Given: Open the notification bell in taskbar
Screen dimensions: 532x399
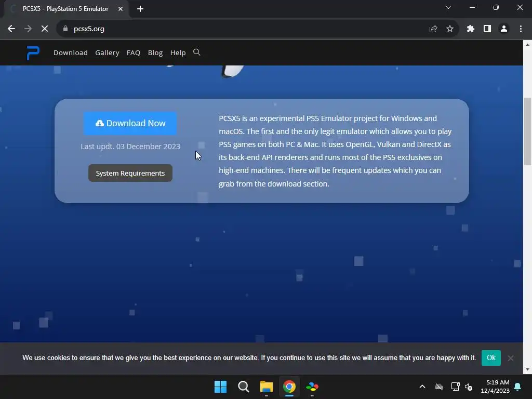Looking at the screenshot, I should [x=518, y=387].
